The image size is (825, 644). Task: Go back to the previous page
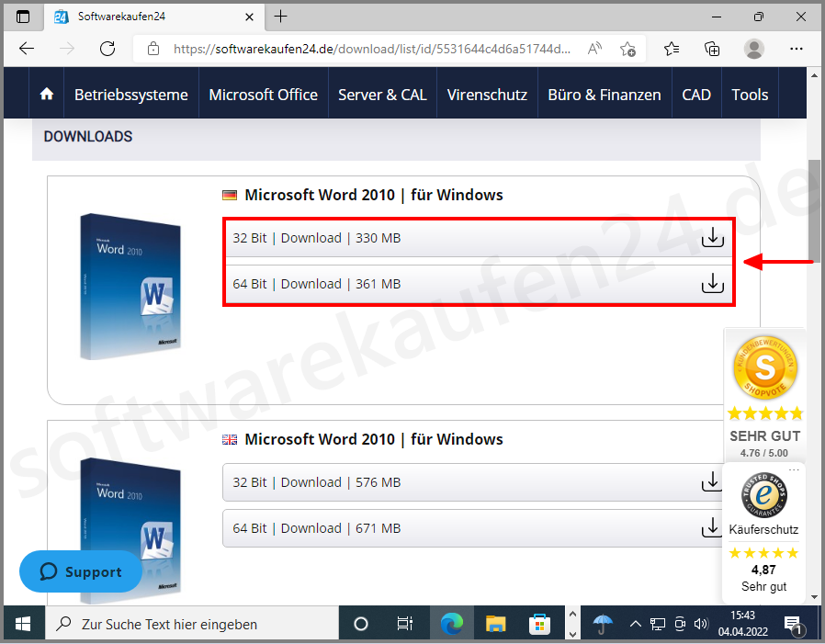pyautogui.click(x=27, y=49)
